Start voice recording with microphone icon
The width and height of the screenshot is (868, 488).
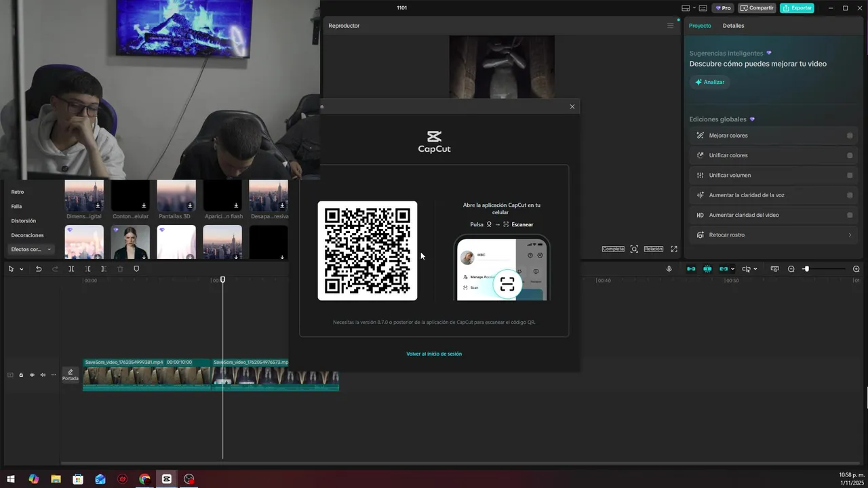click(669, 269)
